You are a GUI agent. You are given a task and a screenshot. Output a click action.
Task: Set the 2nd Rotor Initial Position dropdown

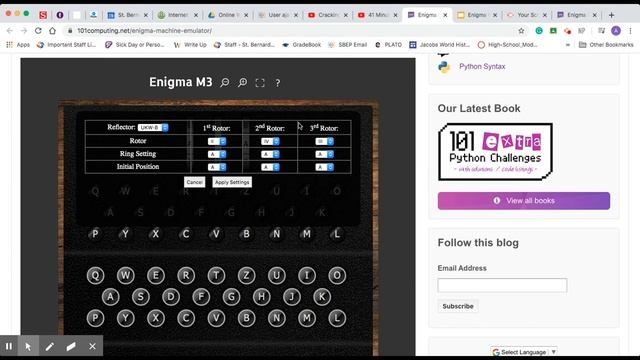pos(270,167)
